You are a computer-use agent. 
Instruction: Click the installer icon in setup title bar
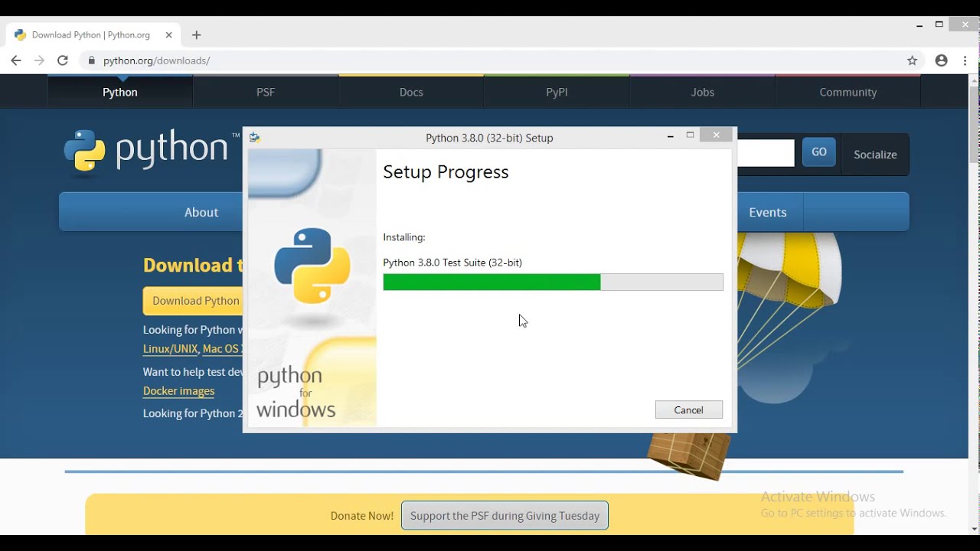click(x=255, y=137)
